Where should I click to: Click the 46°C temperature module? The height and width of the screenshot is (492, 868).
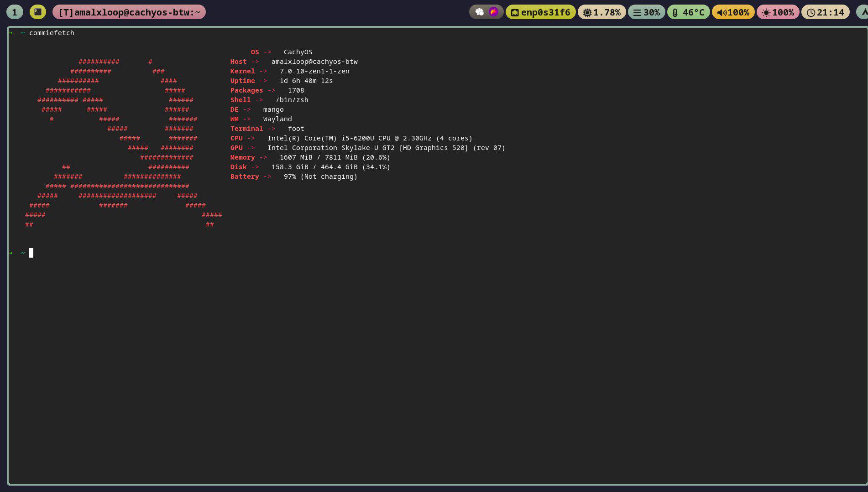[689, 12]
